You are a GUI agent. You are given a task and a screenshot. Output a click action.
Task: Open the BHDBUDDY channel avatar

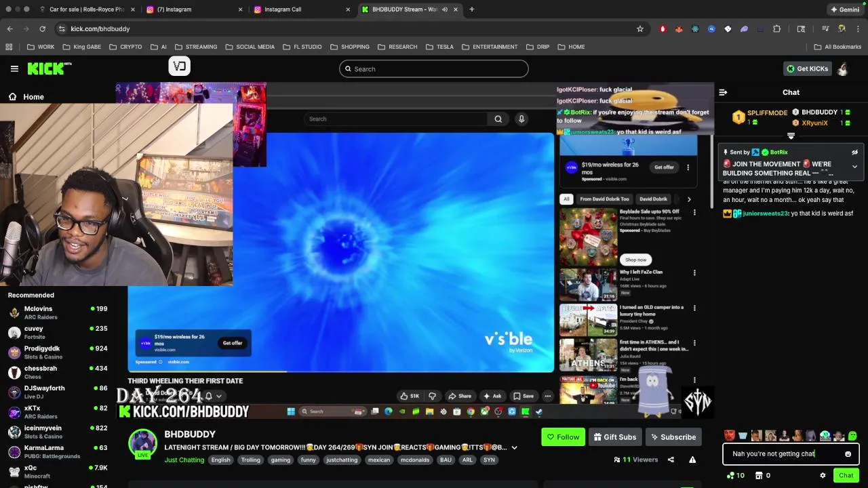pos(142,444)
